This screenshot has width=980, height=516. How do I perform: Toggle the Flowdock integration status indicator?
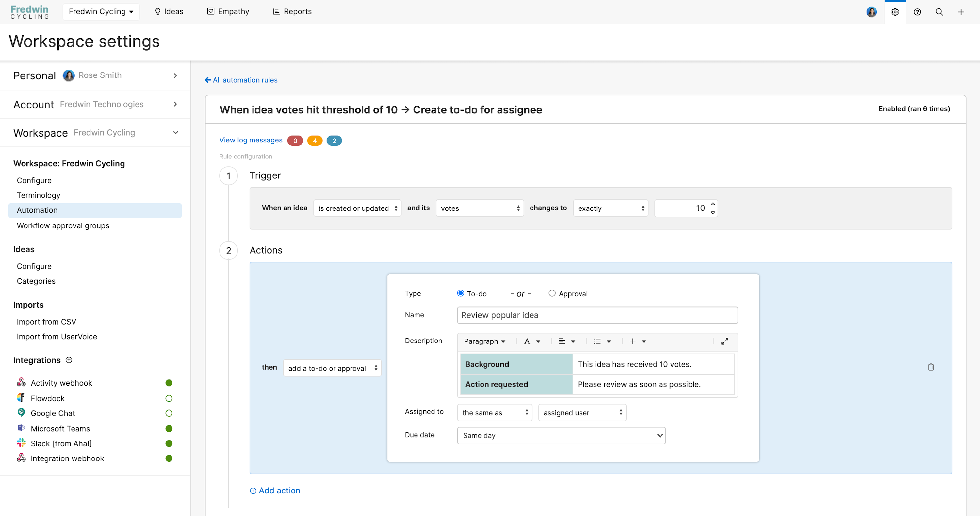point(169,398)
